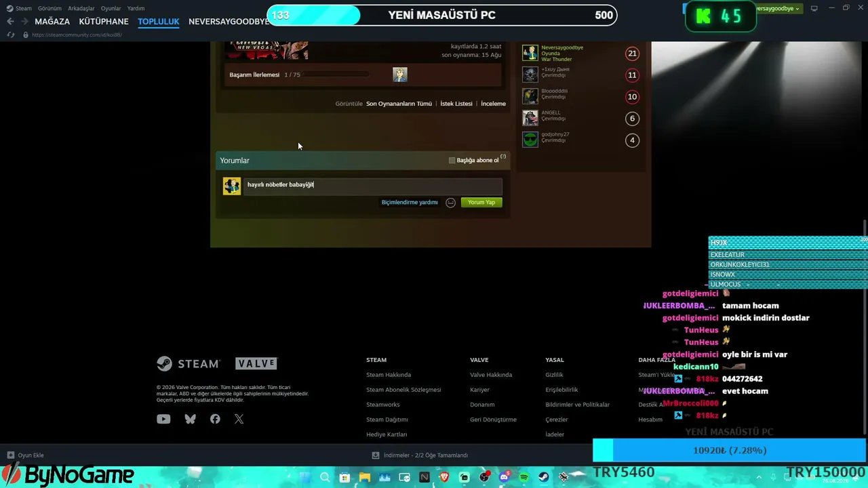Open Microsoft Store from the taskbar
This screenshot has height=488, width=868.
click(x=344, y=477)
